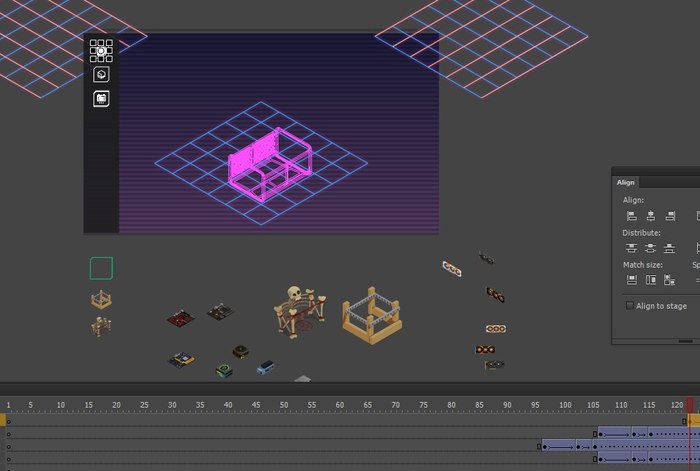Click the third icon below the cube
Image resolution: width=700 pixels, height=471 pixels.
coord(101,99)
